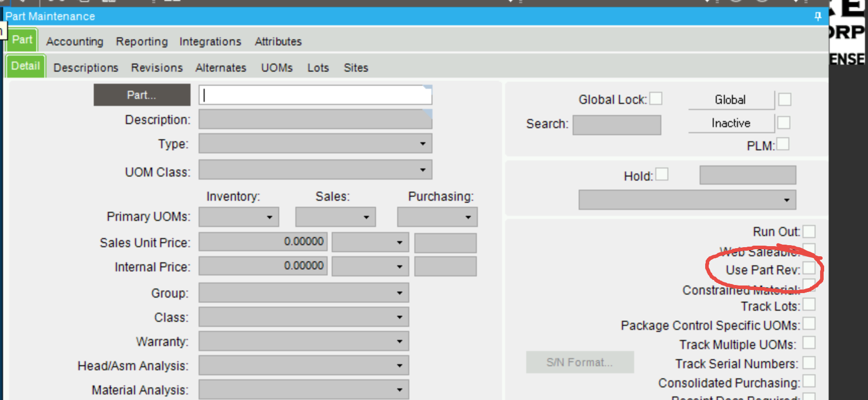Select the UOMs sub-tab
868x400 pixels.
click(x=277, y=68)
